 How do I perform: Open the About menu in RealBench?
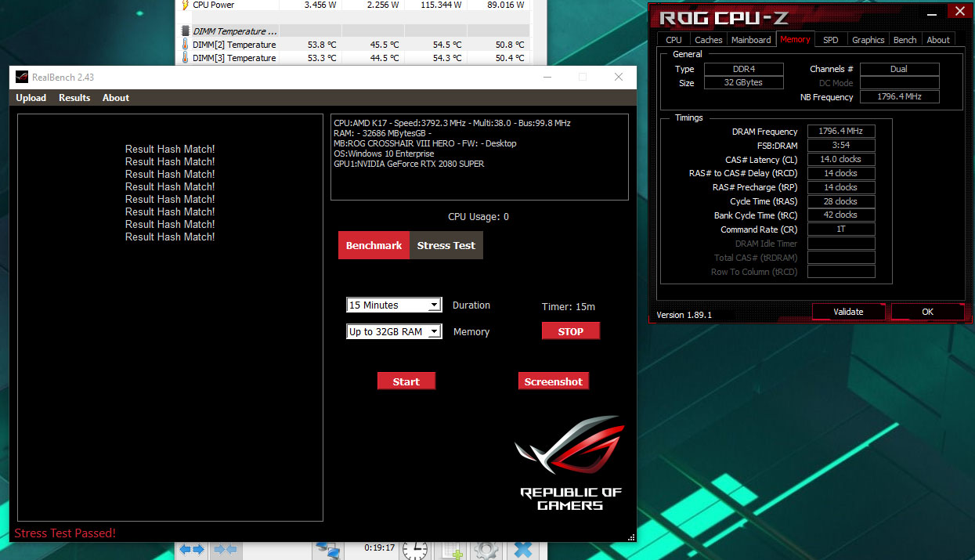click(x=116, y=98)
